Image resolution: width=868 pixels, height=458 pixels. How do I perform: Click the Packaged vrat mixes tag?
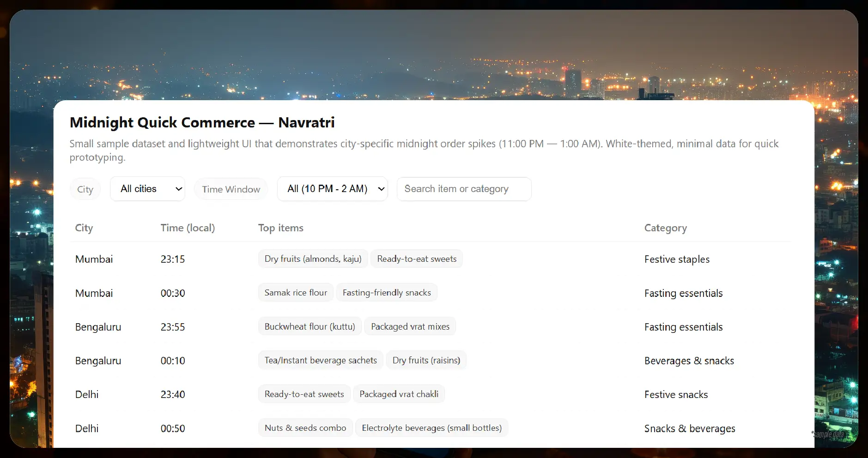410,327
